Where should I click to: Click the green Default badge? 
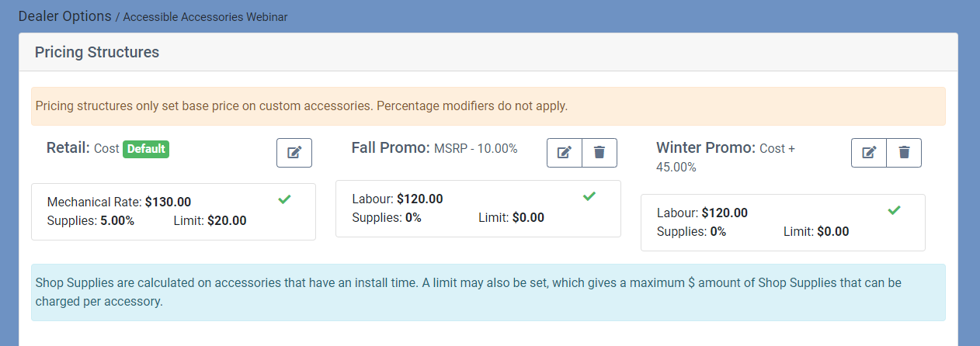tap(146, 148)
